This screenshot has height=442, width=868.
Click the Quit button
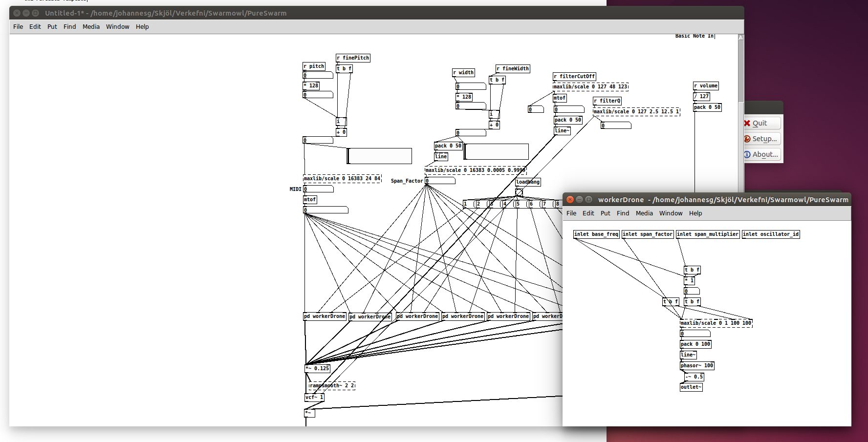762,123
